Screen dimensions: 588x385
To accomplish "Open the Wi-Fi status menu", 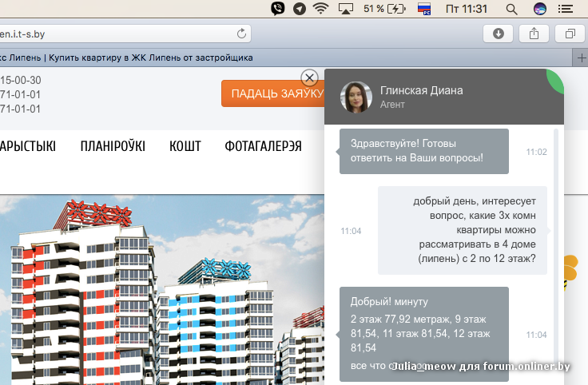I will pos(320,8).
